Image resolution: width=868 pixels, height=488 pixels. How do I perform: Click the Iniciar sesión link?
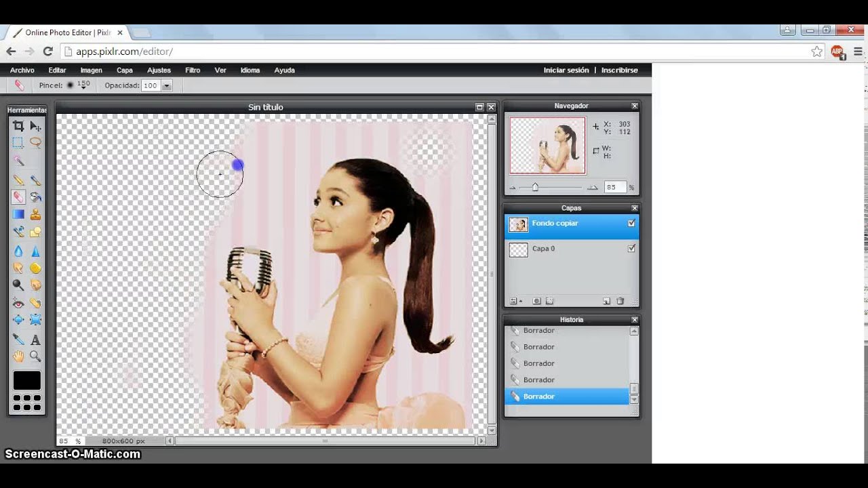pyautogui.click(x=566, y=70)
